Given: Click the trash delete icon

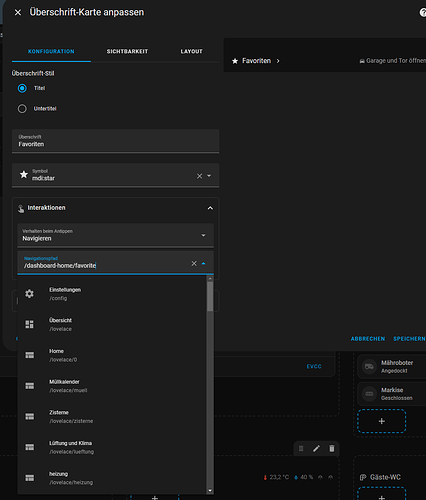Looking at the screenshot, I should coord(332,448).
